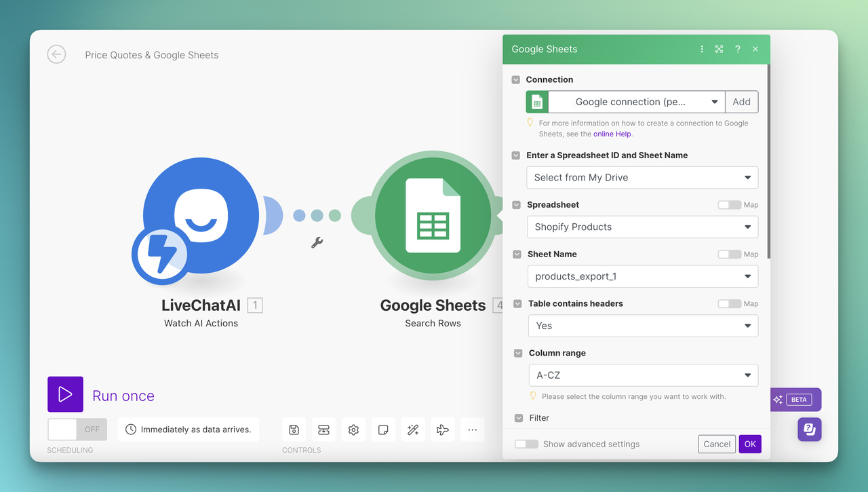Click the Add connection button

742,102
